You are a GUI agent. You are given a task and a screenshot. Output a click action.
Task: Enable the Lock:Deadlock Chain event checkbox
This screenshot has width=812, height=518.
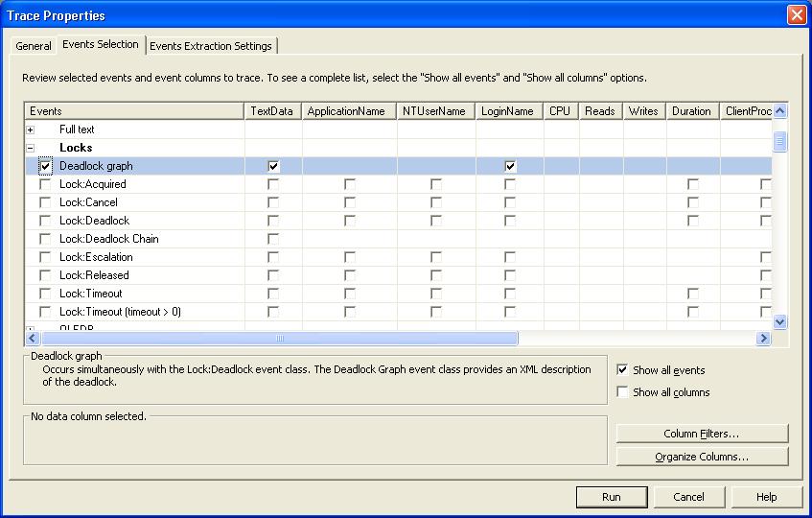tap(46, 239)
